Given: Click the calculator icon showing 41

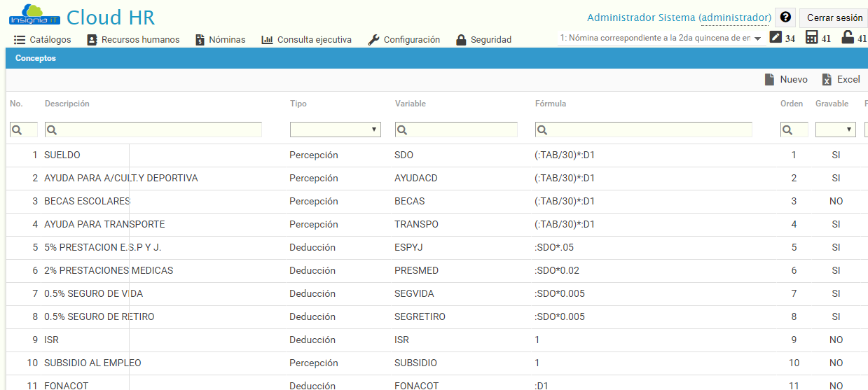Looking at the screenshot, I should click(812, 37).
